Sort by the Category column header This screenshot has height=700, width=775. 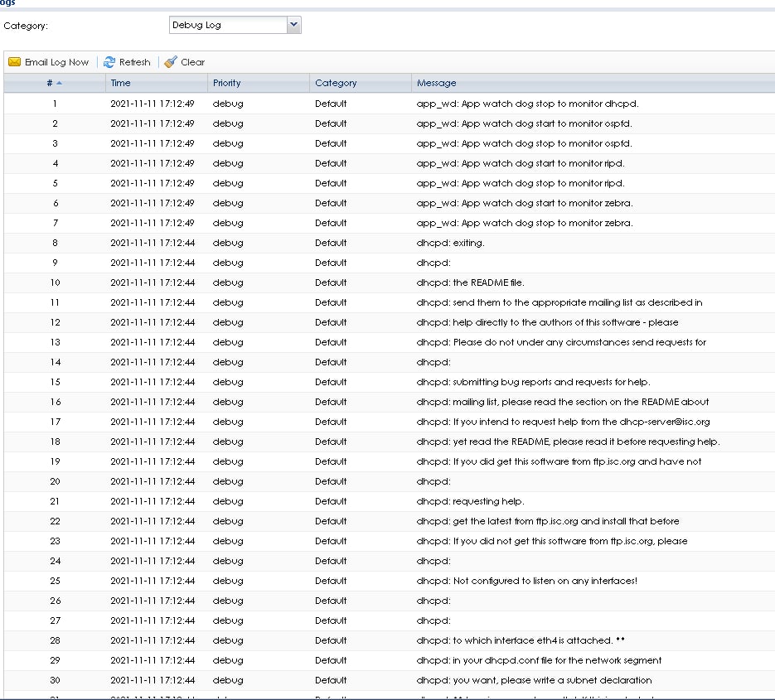pos(336,83)
